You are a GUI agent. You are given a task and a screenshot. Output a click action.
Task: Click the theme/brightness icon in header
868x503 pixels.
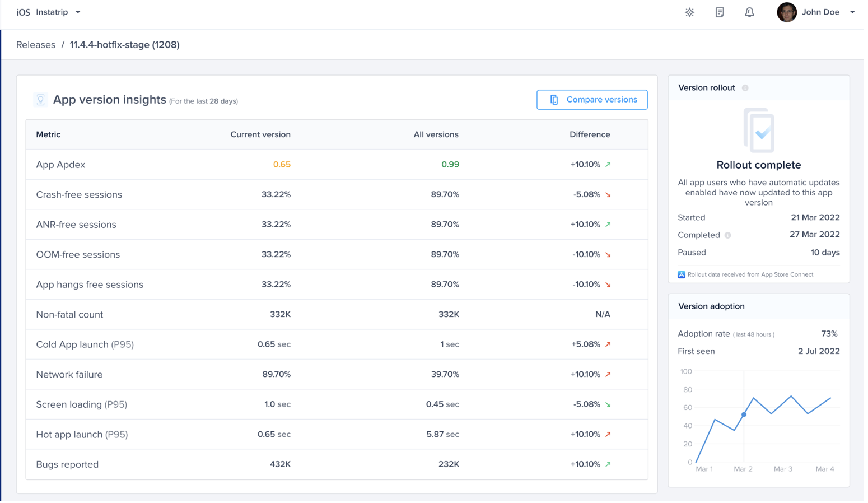coord(689,12)
